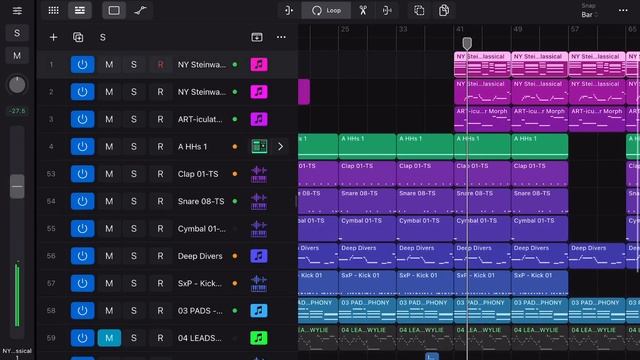Select A HHs 1 region at bar 25
Image resolution: width=640 pixels, height=360 pixels.
coord(367,147)
